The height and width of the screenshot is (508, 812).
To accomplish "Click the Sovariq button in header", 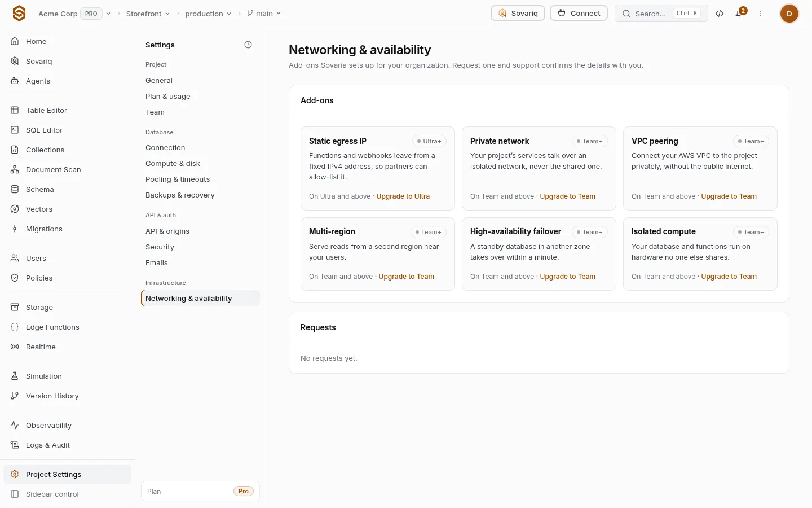I will click(518, 13).
